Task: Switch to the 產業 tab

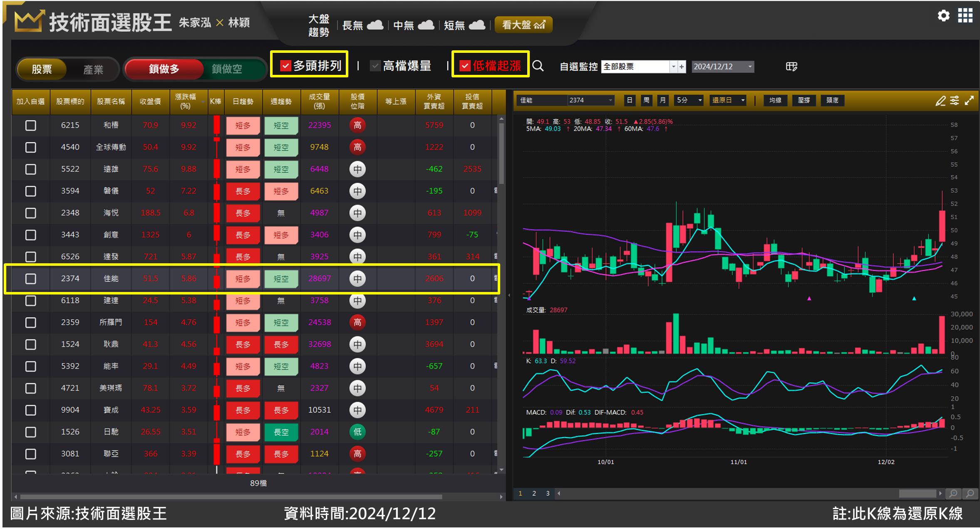Action: click(x=93, y=69)
